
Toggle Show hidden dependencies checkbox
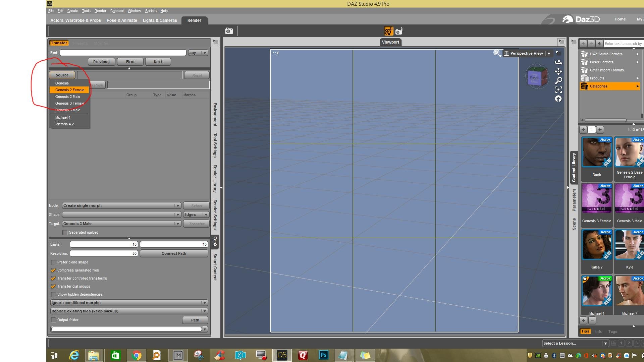(x=53, y=294)
